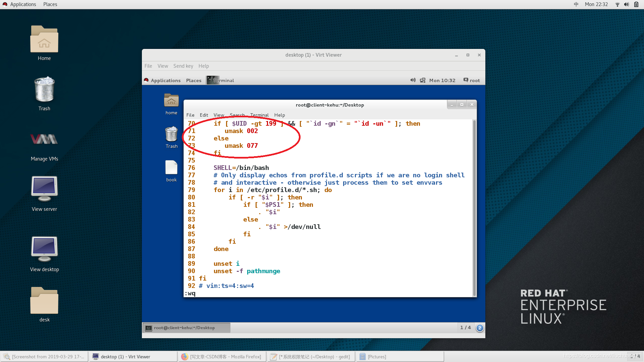Click the Trash icon inside the guest desktop
644x362 pixels.
[x=171, y=134]
